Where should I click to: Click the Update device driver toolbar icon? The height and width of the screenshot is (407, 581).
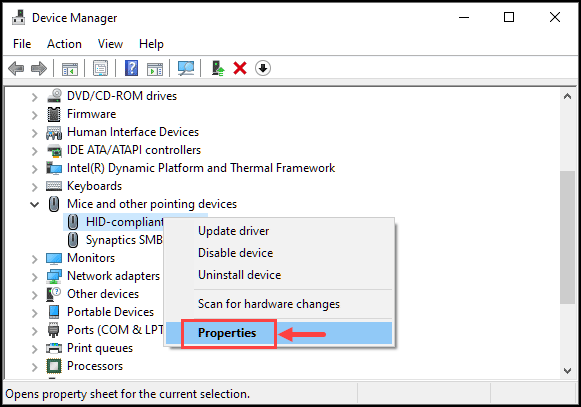coord(218,69)
